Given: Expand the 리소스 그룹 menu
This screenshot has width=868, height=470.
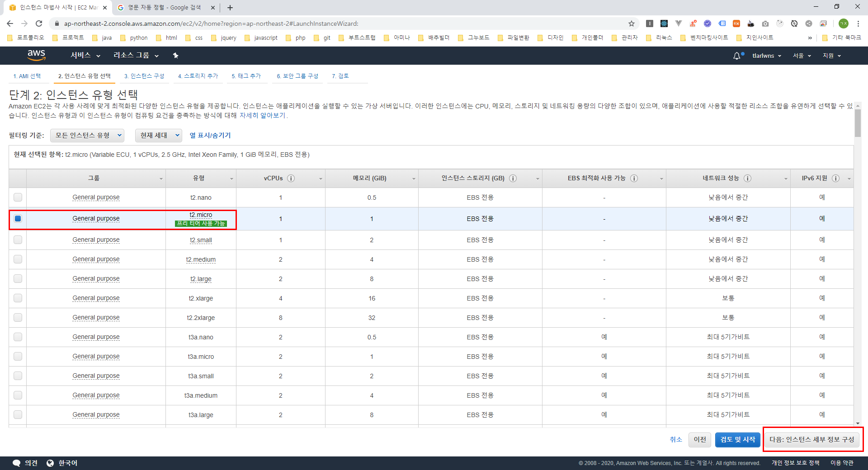Looking at the screenshot, I should click(136, 55).
